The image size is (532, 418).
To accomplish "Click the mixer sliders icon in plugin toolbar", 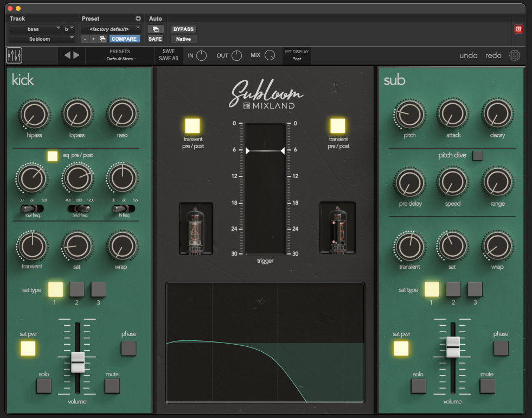I will point(14,55).
